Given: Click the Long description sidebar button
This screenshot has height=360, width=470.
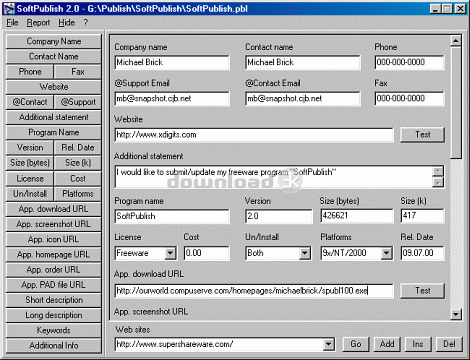Looking at the screenshot, I should [x=54, y=315].
